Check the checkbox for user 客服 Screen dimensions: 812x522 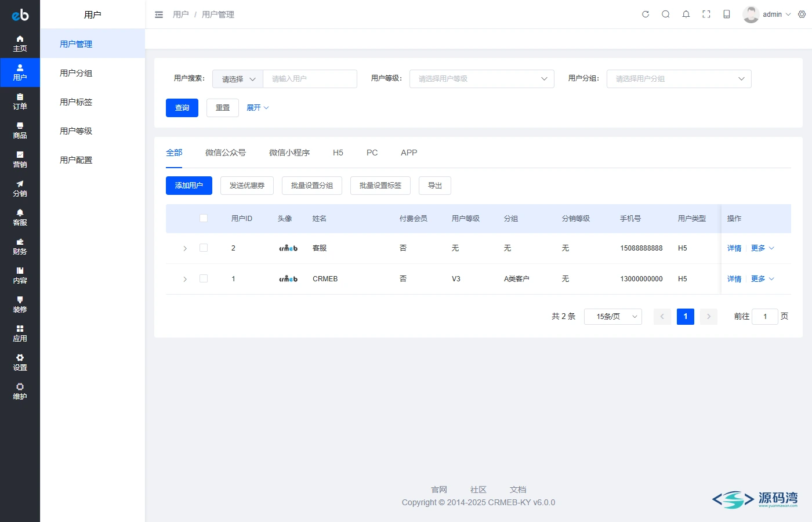pos(204,248)
